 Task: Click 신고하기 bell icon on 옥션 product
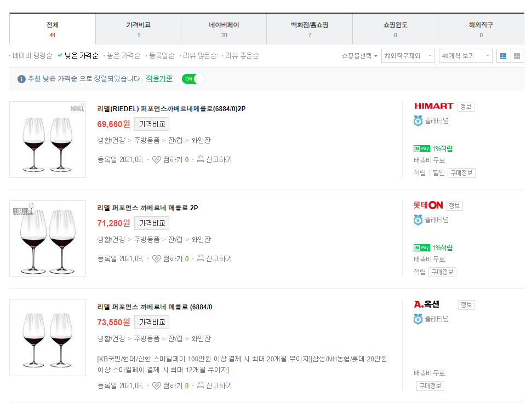coord(201,385)
